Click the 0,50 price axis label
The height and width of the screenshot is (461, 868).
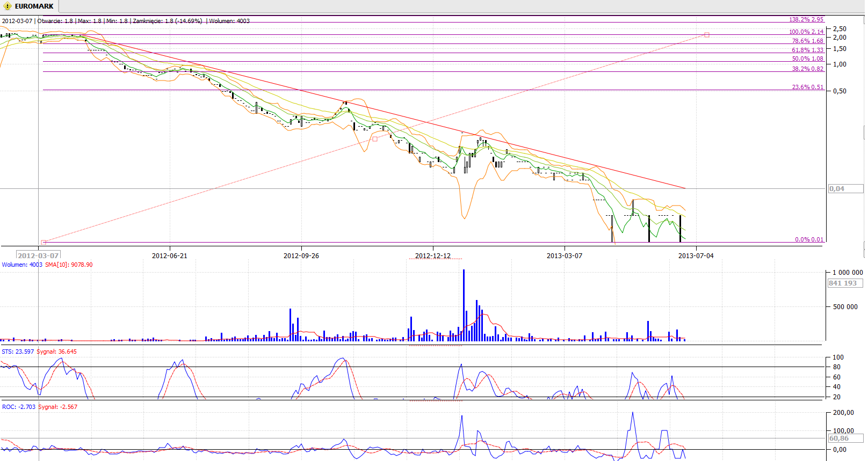click(x=840, y=91)
